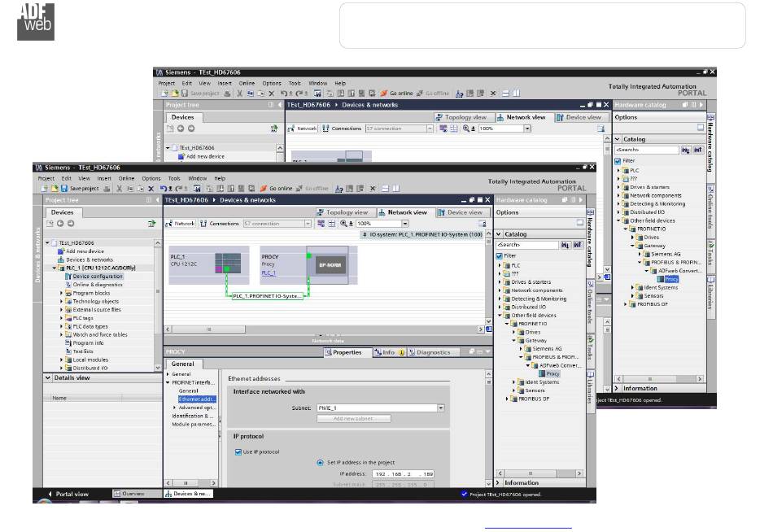Toggle the Use IP protocol checkbox

pos(238,451)
